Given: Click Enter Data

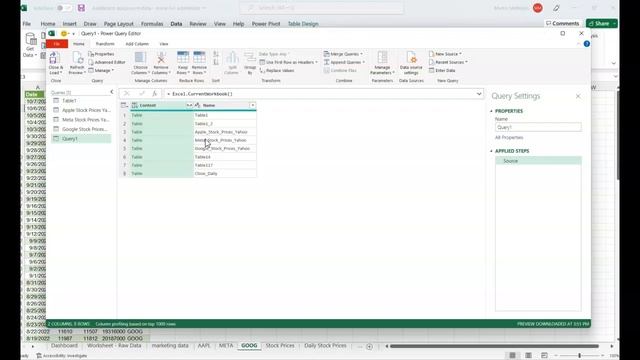Looking at the screenshot, I should [442, 70].
